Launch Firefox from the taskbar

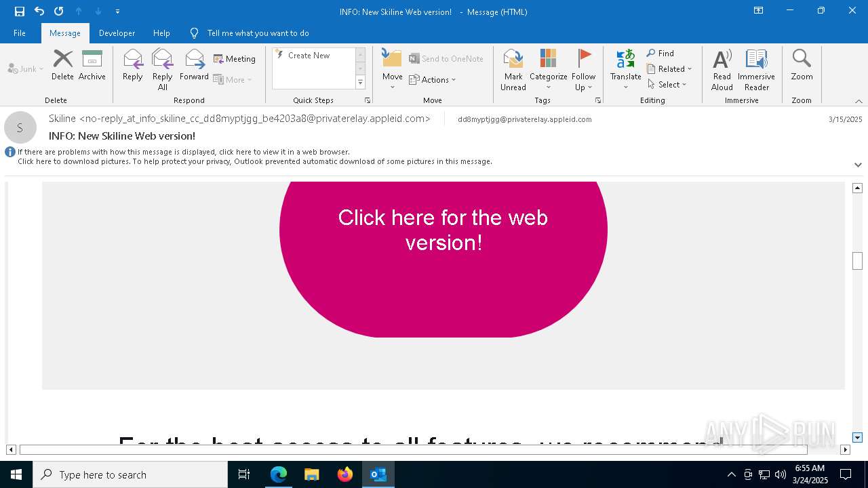tap(345, 474)
